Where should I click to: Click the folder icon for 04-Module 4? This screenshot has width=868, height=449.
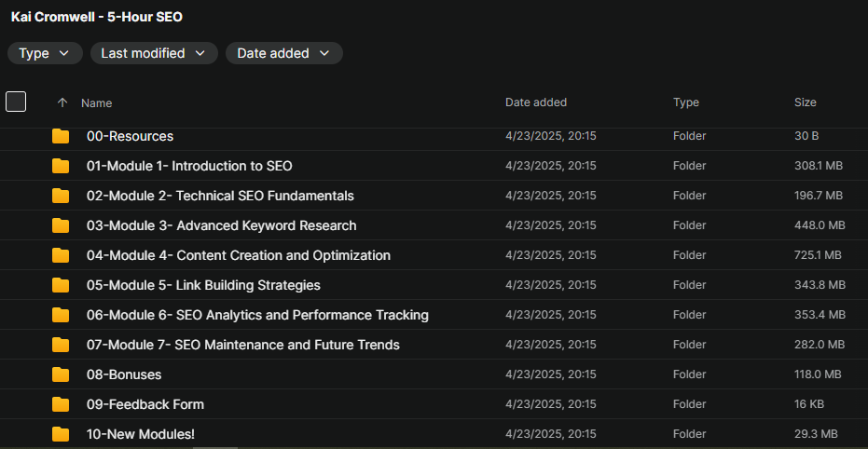[x=61, y=255]
